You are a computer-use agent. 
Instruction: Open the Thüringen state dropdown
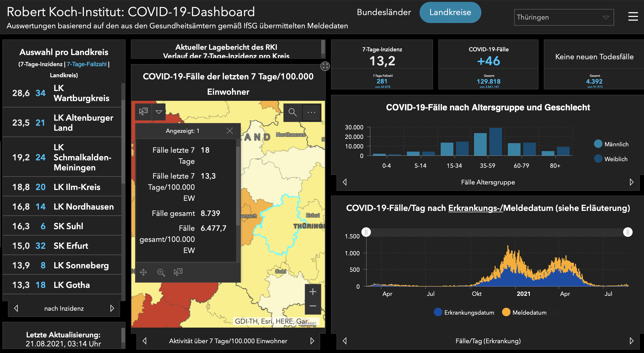tap(564, 17)
